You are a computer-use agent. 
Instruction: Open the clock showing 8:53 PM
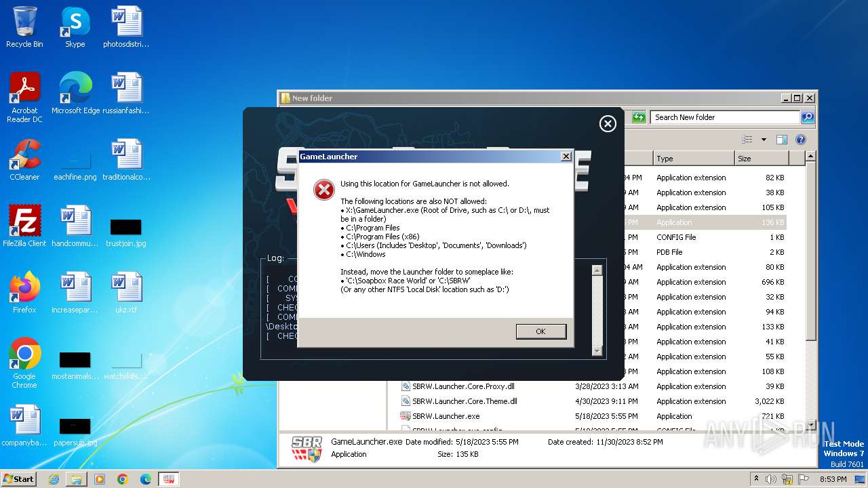click(x=833, y=479)
